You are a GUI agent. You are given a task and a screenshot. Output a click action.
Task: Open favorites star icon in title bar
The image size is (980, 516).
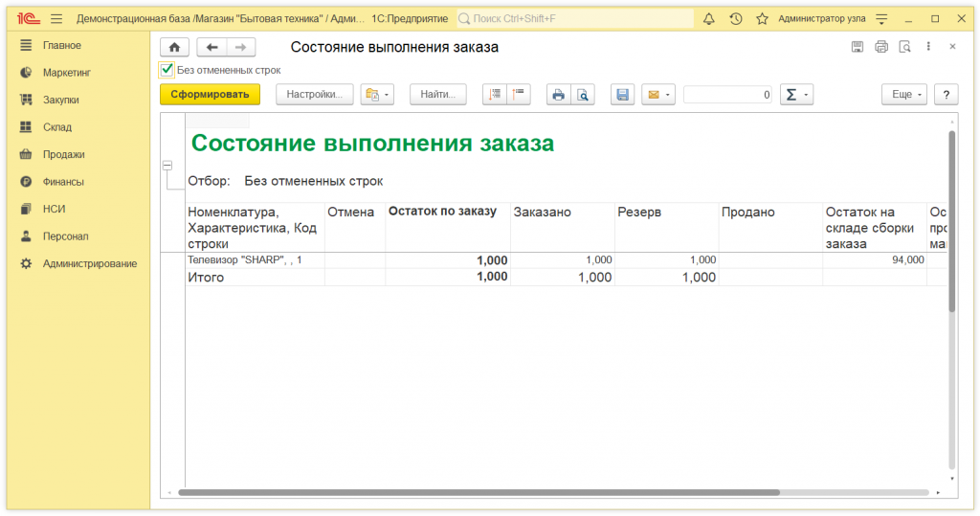[x=762, y=18]
